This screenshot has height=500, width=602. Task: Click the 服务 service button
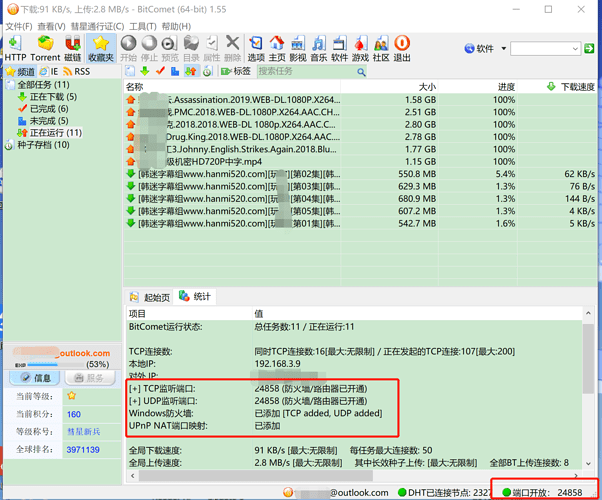tap(90, 378)
